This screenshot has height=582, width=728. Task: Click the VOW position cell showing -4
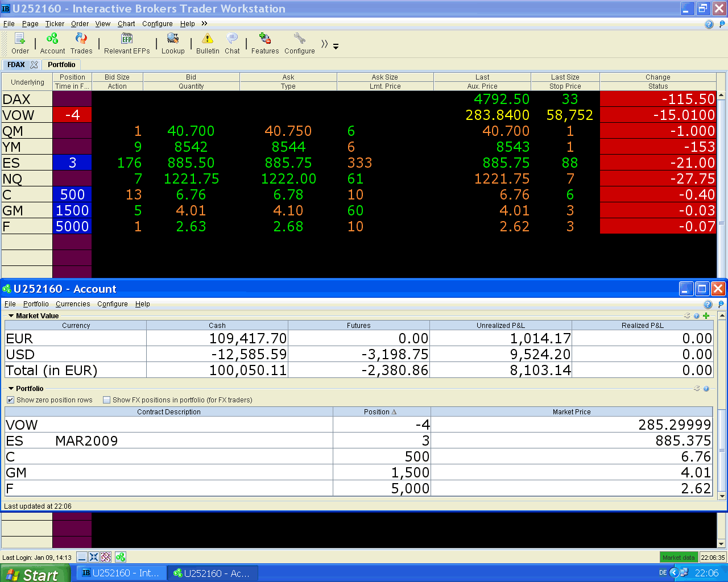[x=72, y=115]
